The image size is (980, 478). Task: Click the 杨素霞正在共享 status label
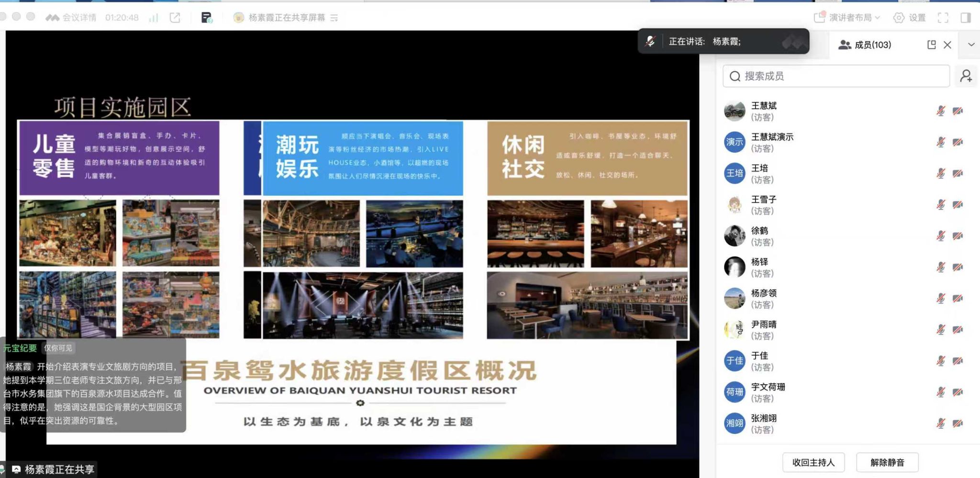[59, 469]
